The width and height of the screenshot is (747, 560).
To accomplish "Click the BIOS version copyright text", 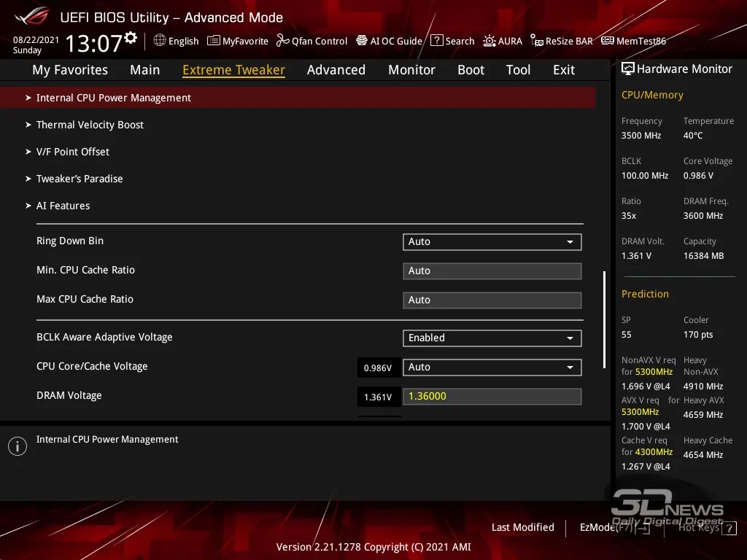I will [373, 547].
